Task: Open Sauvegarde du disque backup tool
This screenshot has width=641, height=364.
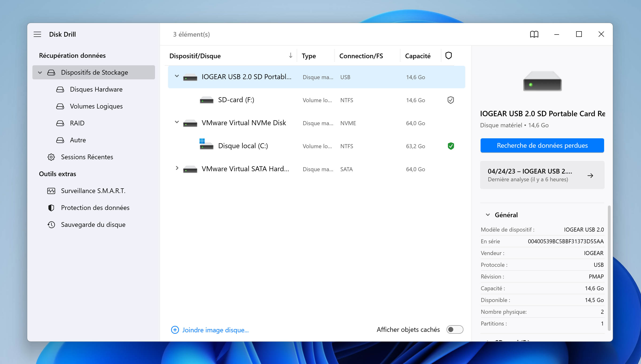Action: (x=93, y=225)
